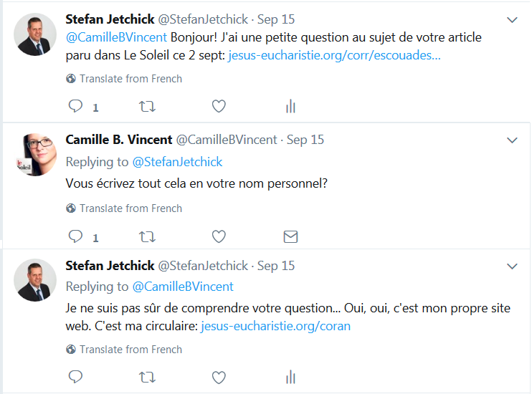View analytics for Stefan's first tweet
This screenshot has height=394, width=532.
point(290,107)
